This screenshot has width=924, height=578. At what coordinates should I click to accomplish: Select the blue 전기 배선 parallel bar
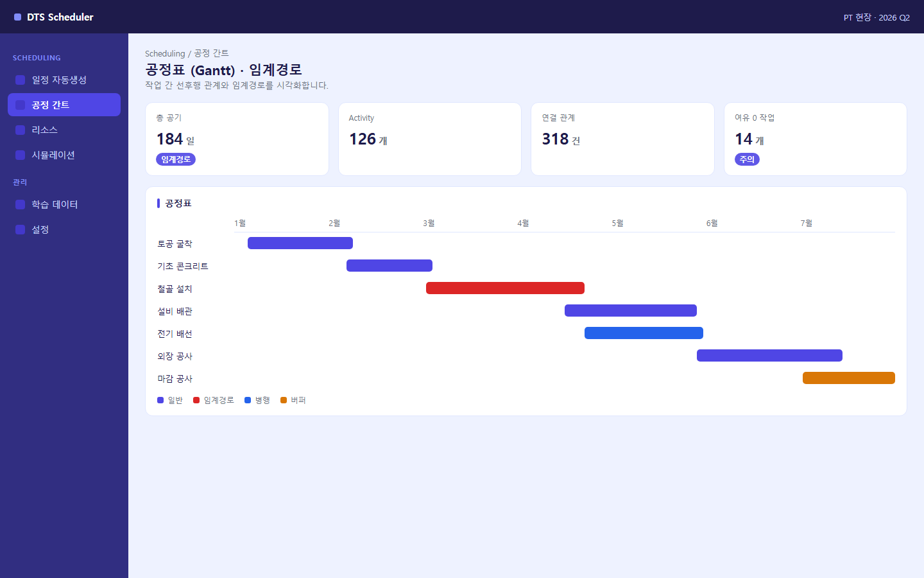click(x=644, y=333)
